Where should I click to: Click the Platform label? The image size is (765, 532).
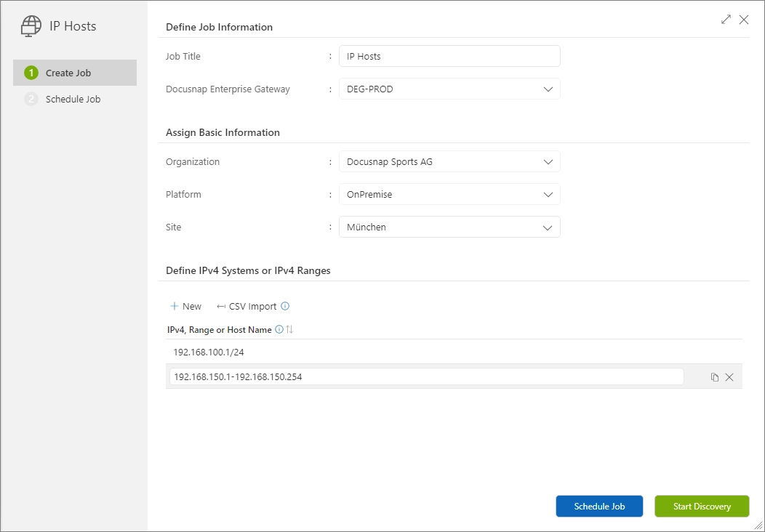point(183,194)
